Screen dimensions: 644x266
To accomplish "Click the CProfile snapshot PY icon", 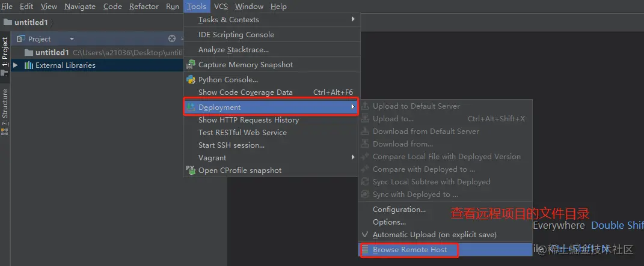I will point(191,170).
